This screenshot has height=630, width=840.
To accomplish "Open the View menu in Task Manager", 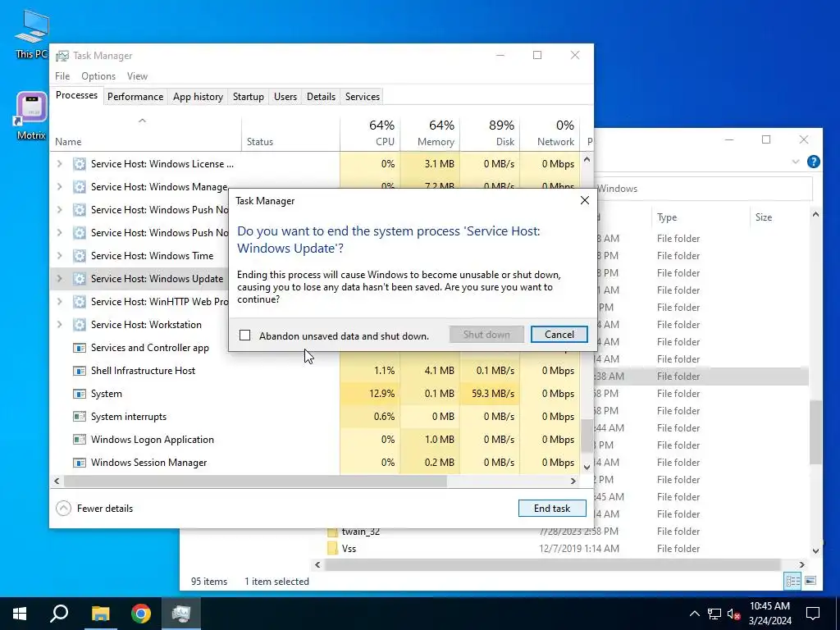I will 137,76.
